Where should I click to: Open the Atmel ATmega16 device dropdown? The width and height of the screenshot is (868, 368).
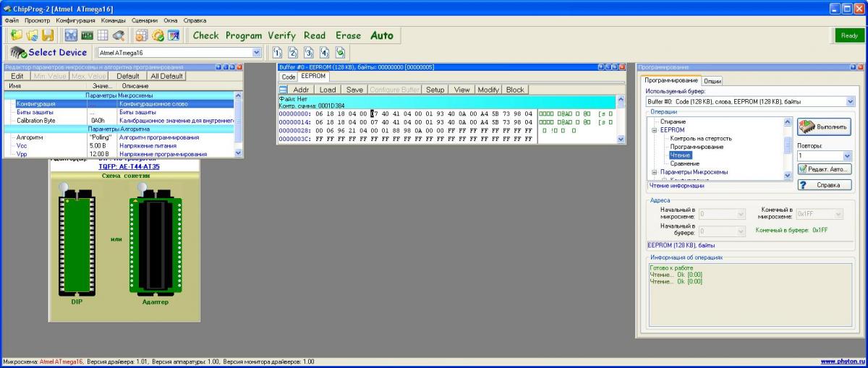(x=256, y=52)
